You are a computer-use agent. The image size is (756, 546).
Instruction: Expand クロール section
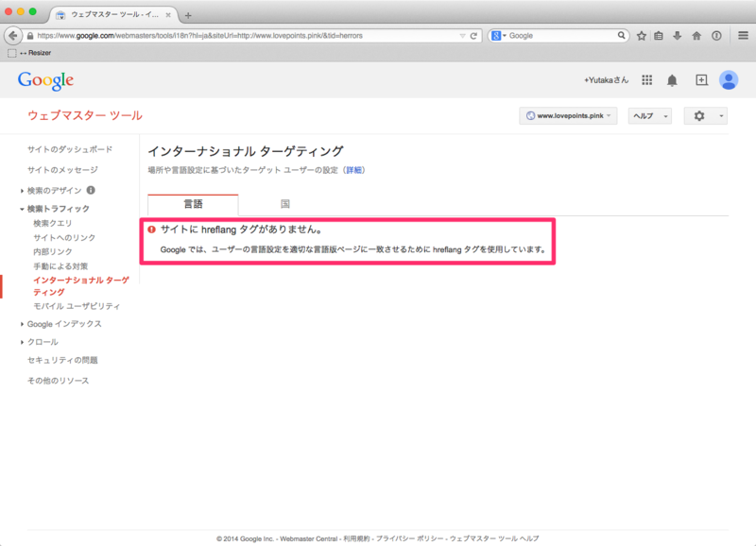(x=22, y=342)
